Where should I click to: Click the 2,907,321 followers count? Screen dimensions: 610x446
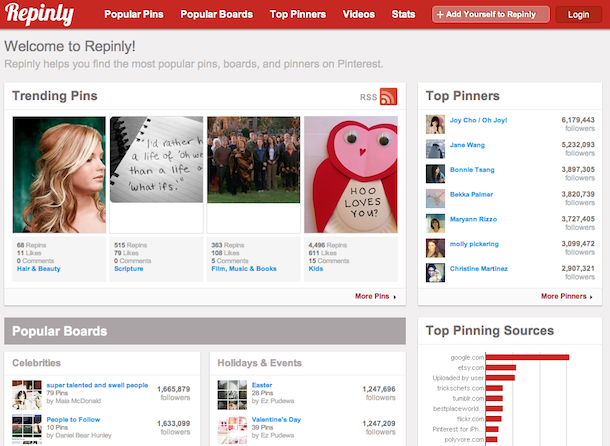click(578, 273)
